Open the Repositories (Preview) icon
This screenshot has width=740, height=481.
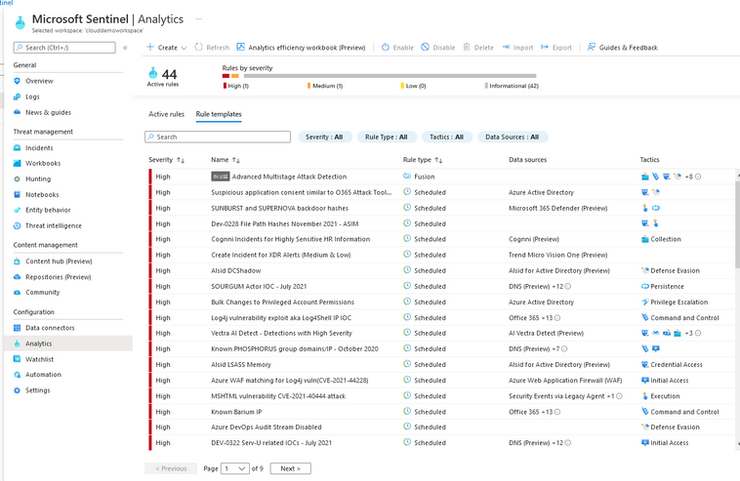[17, 277]
